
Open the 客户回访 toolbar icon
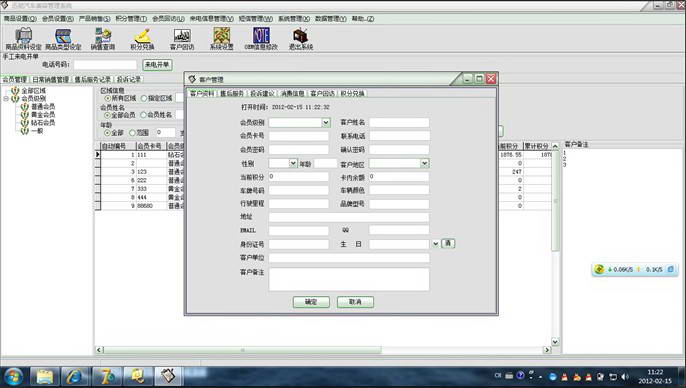point(182,38)
